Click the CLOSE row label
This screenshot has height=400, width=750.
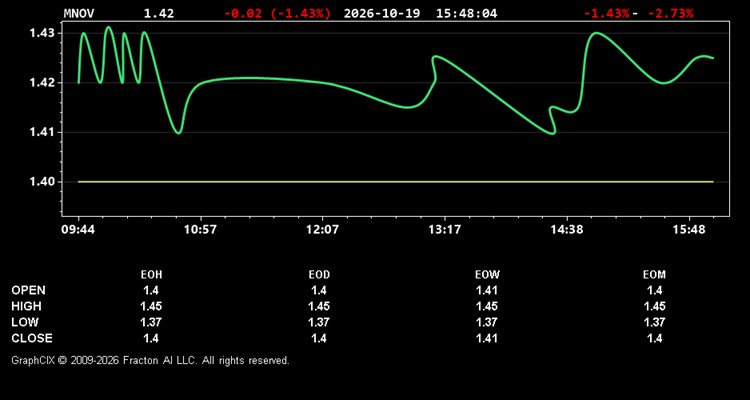32,338
